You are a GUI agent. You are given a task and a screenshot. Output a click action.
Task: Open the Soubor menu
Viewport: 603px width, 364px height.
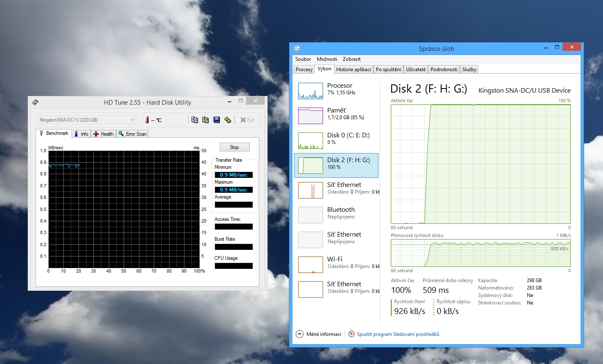pyautogui.click(x=303, y=59)
